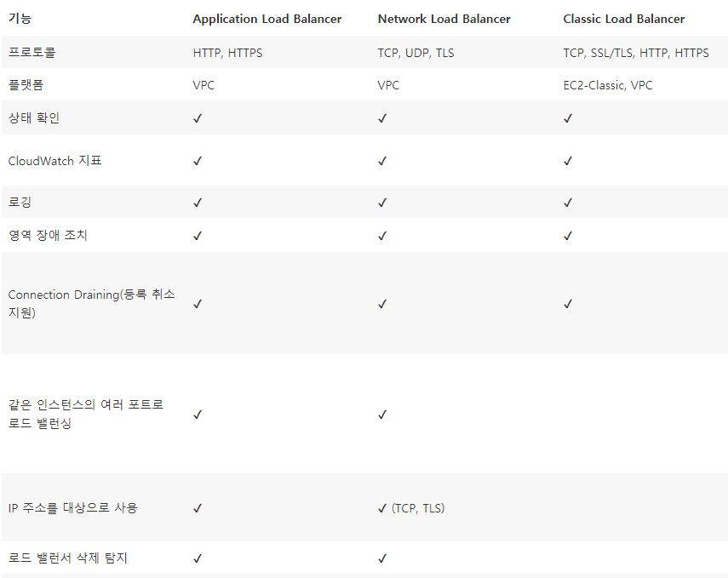Click Application Load Balancer checkmark for 상태 확인
The image size is (728, 578).
point(198,118)
